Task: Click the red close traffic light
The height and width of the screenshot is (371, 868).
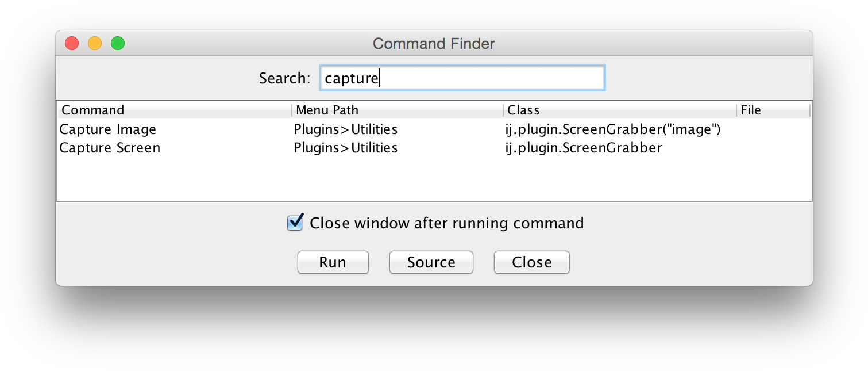Action: click(x=71, y=43)
